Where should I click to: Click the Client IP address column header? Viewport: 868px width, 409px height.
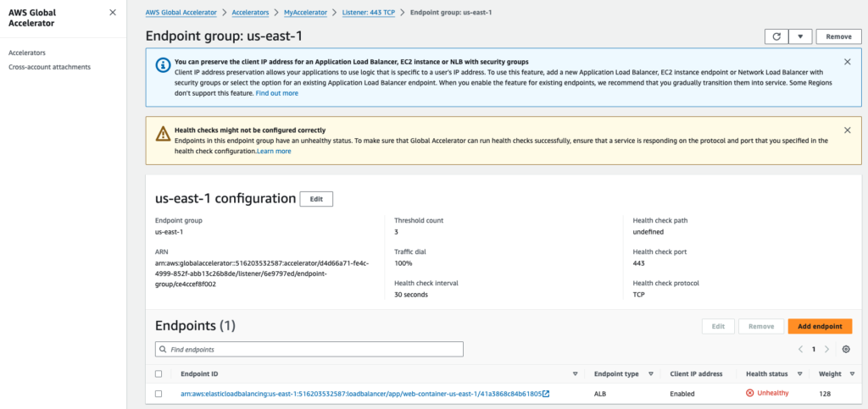696,373
